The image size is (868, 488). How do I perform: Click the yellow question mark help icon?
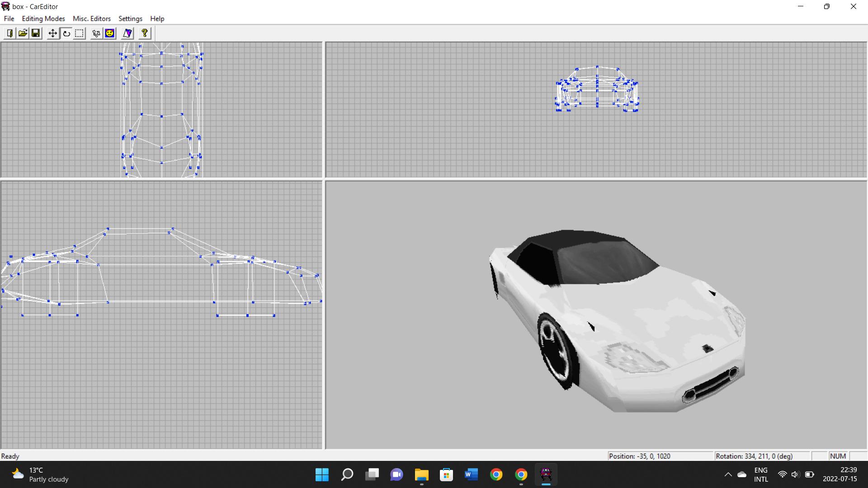145,33
